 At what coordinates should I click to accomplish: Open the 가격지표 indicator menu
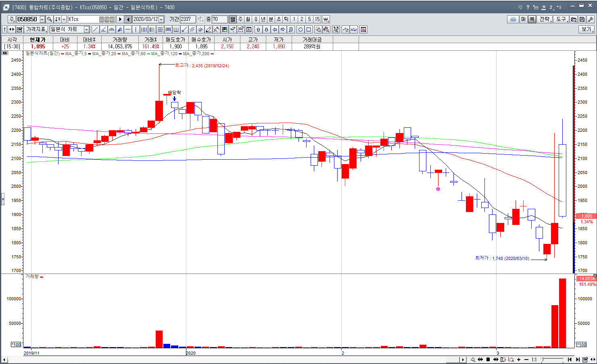36,29
